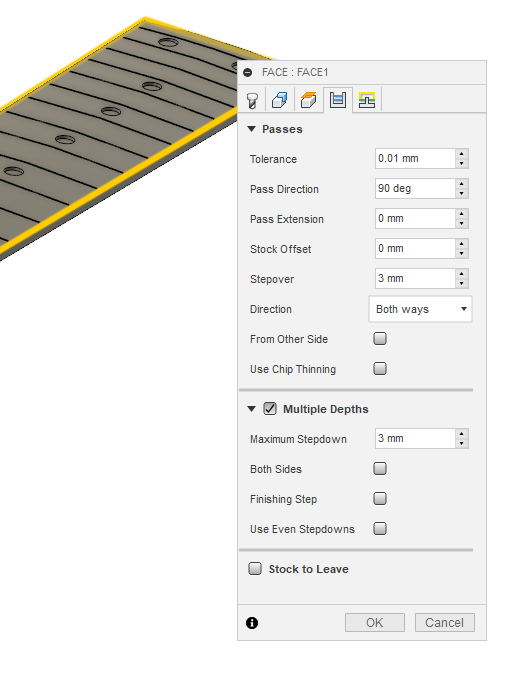Enable Use Chip Thinning option
Image resolution: width=528 pixels, height=689 pixels.
[x=380, y=368]
